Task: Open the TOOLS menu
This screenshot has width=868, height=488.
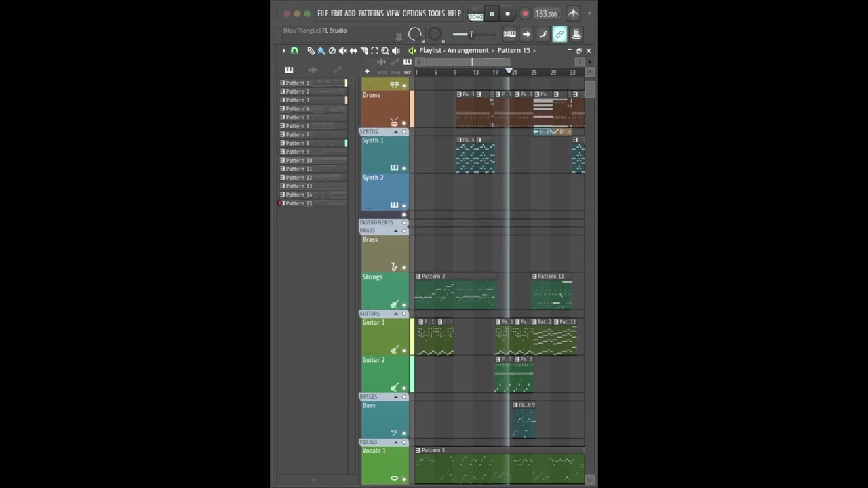Action: pyautogui.click(x=436, y=14)
